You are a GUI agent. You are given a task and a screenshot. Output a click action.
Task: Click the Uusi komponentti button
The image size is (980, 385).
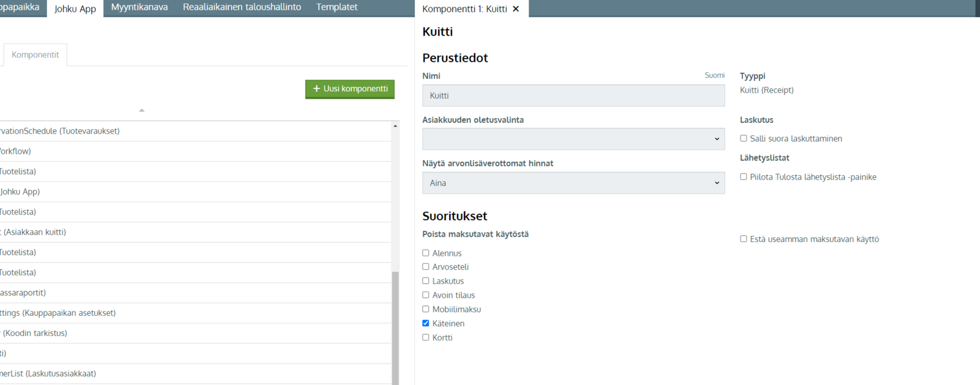tap(350, 89)
